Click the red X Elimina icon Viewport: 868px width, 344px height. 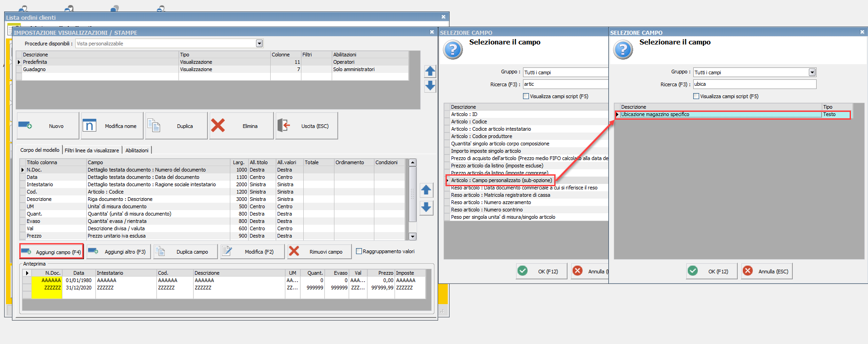(x=218, y=125)
